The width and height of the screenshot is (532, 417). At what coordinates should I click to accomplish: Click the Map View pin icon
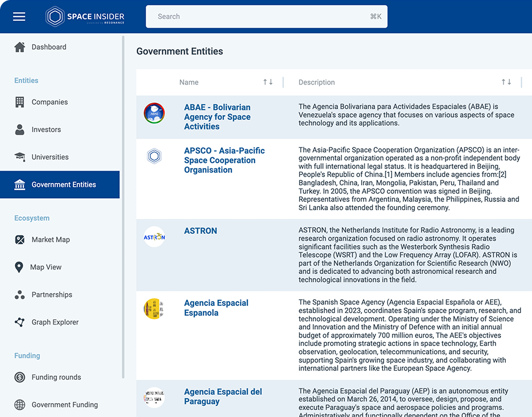coord(19,267)
